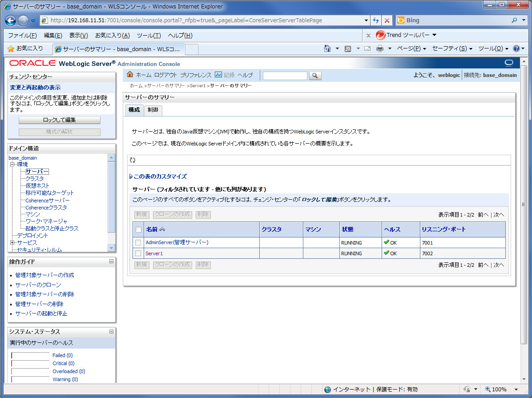Open the ツール(O) command bar dropdown
The height and width of the screenshot is (398, 532).
493,48
